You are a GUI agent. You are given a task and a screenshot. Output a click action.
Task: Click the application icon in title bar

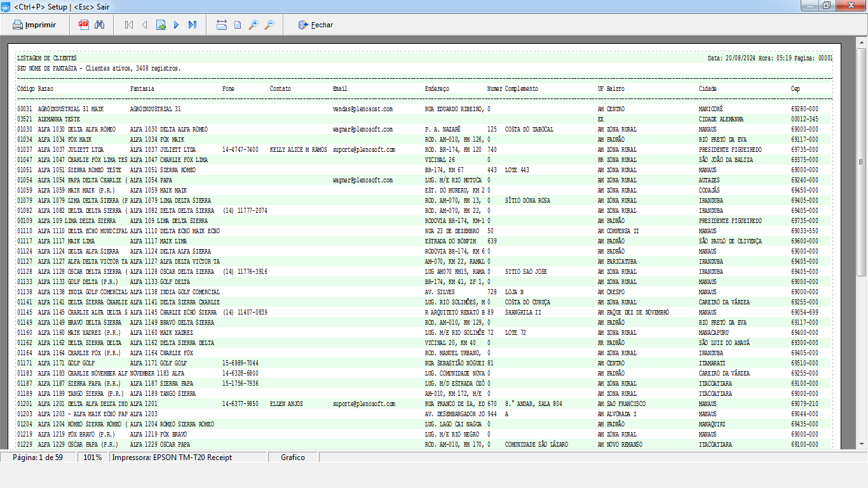[6, 6]
